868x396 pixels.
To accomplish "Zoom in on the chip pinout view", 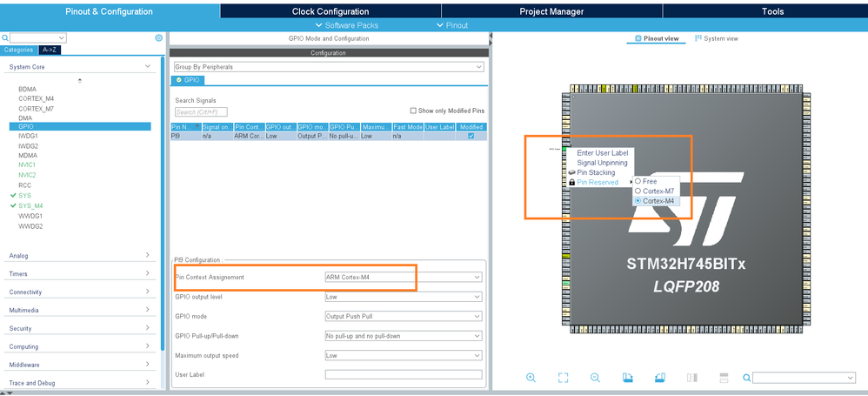I will point(531,378).
